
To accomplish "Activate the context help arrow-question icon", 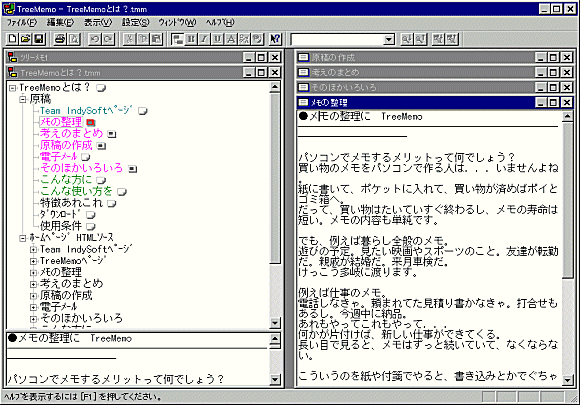I will click(275, 39).
